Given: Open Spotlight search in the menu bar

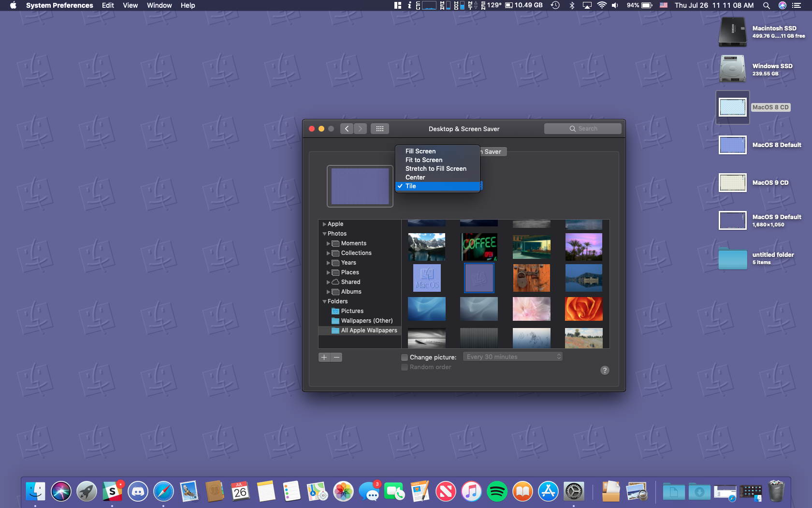Looking at the screenshot, I should (x=767, y=5).
